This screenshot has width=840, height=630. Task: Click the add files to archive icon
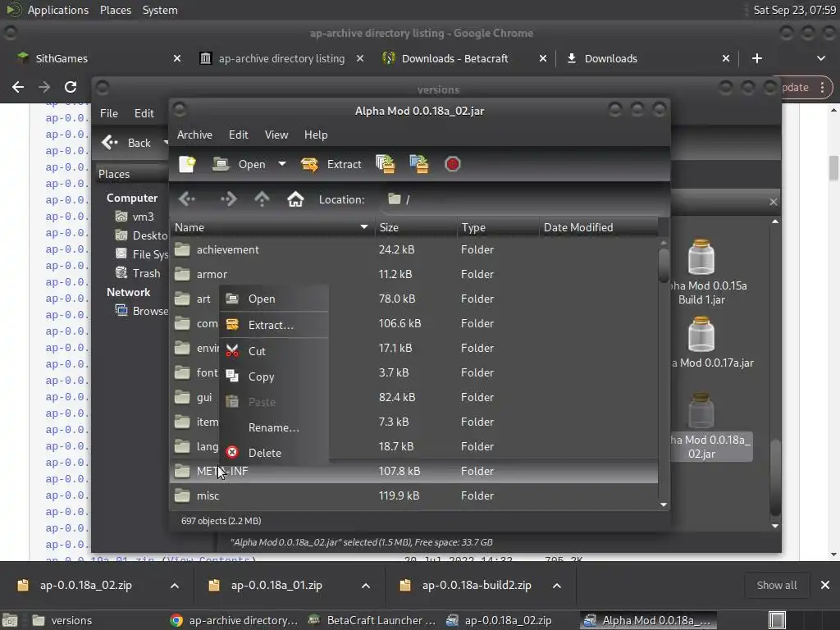(386, 164)
